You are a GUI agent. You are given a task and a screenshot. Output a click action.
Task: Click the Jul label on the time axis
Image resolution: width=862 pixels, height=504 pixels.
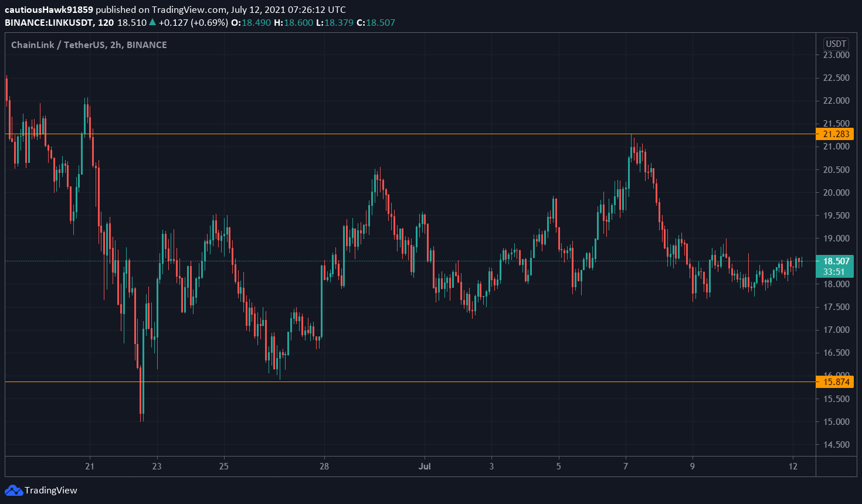[425, 466]
